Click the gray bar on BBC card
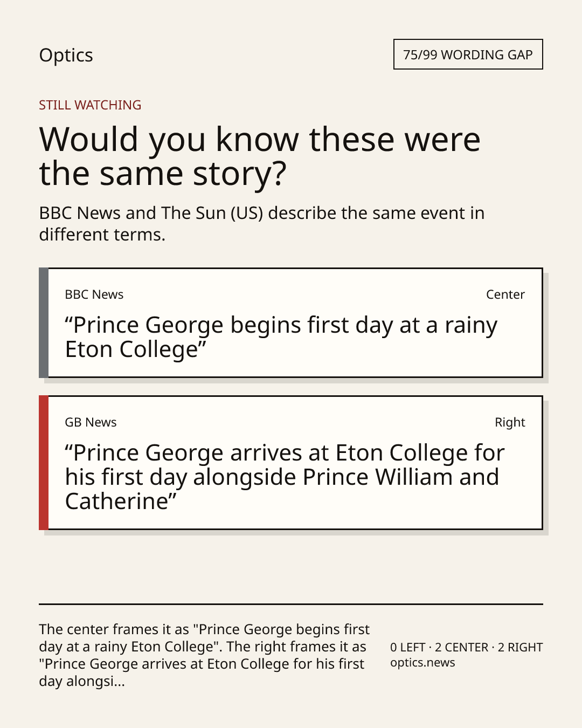Image resolution: width=582 pixels, height=728 pixels. 44,322
